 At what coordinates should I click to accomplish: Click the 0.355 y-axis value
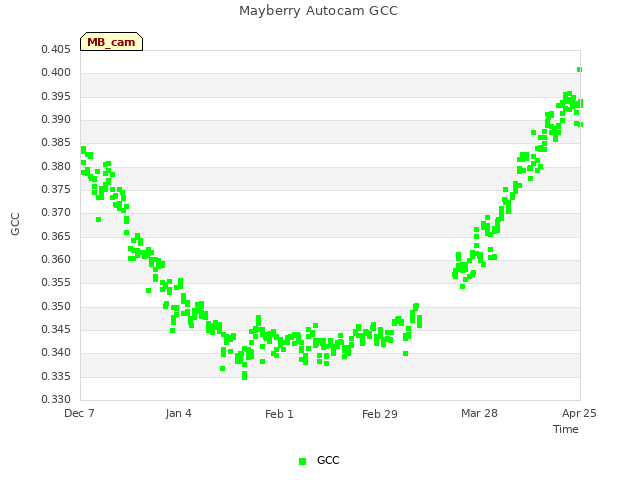(x=56, y=283)
